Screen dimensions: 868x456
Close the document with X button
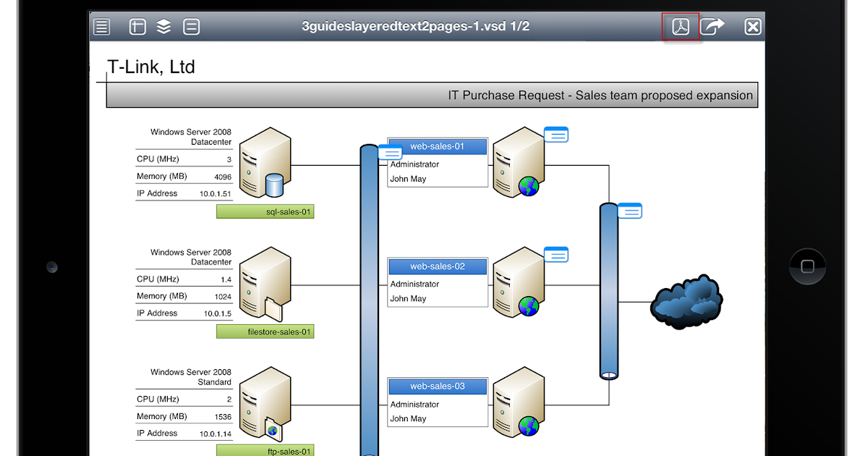753,27
